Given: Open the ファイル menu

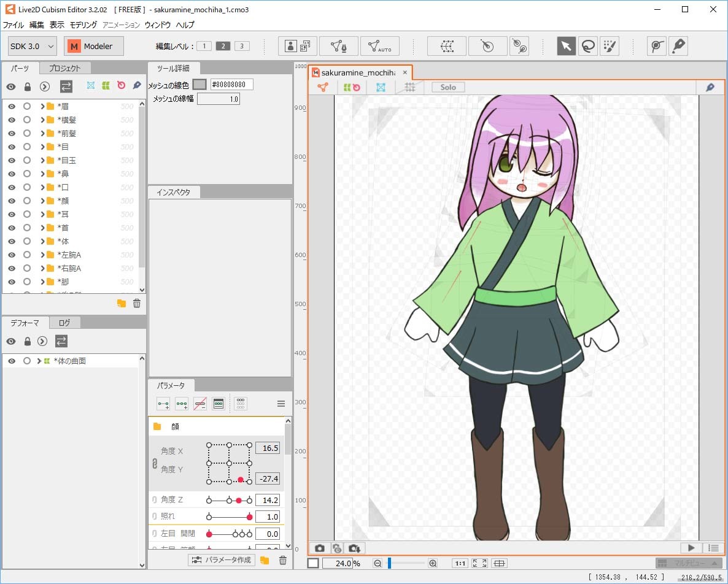Looking at the screenshot, I should click(x=14, y=25).
